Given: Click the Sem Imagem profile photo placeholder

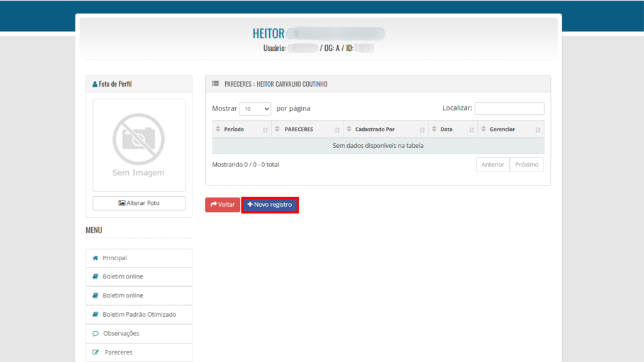Looking at the screenshot, I should click(139, 145).
